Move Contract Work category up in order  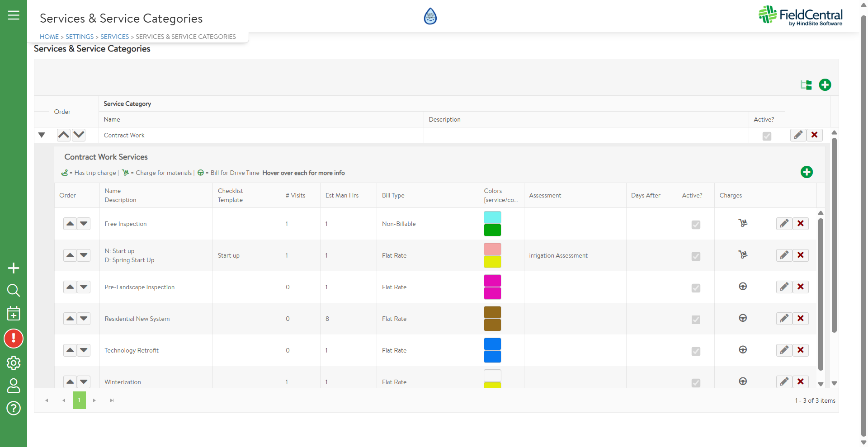coord(64,135)
